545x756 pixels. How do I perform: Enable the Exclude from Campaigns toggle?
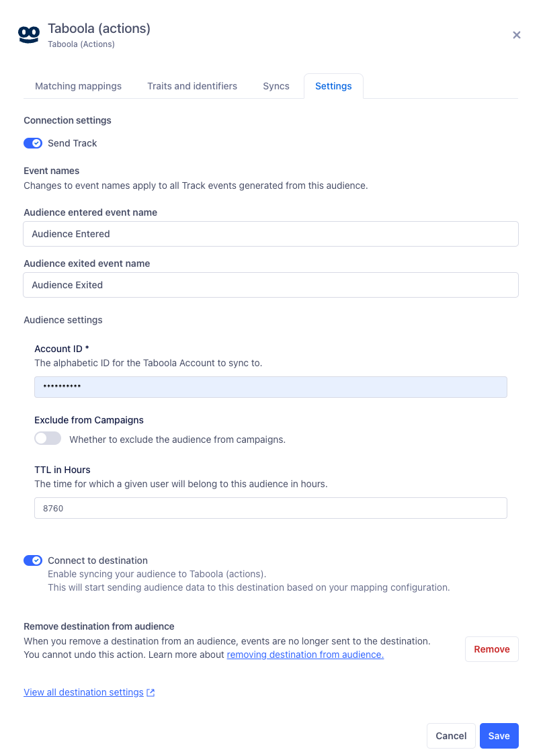(47, 437)
